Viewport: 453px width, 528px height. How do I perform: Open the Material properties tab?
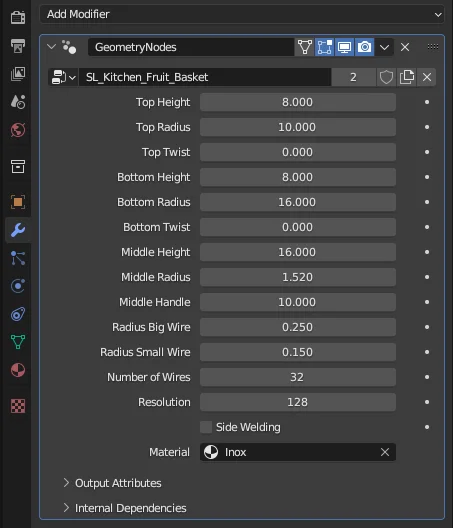pyautogui.click(x=18, y=370)
